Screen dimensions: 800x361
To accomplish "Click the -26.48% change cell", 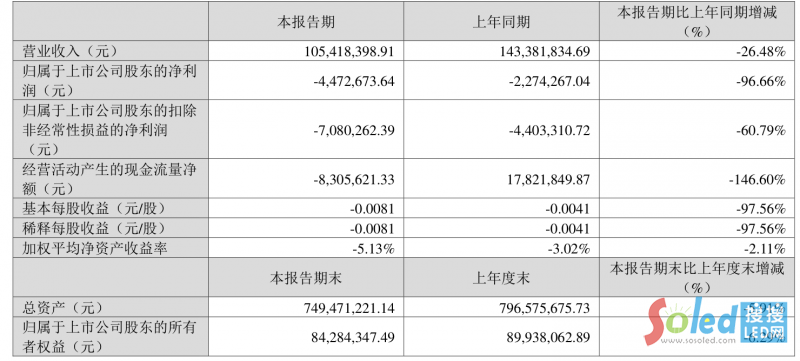I will coord(762,52).
